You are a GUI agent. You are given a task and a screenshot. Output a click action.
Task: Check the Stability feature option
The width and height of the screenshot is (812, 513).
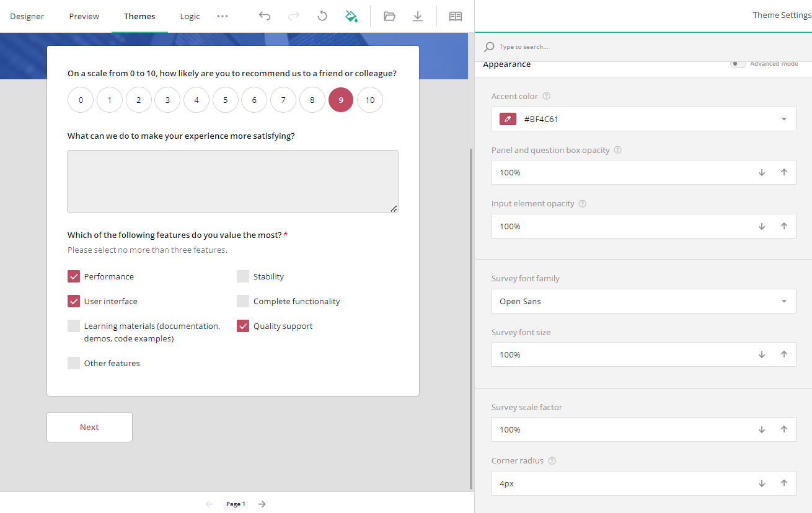(242, 276)
